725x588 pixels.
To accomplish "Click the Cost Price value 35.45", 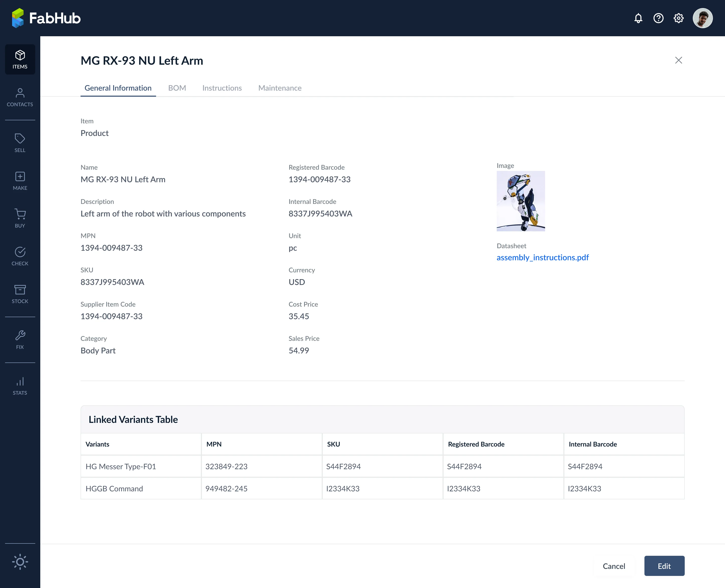I will (x=299, y=316).
